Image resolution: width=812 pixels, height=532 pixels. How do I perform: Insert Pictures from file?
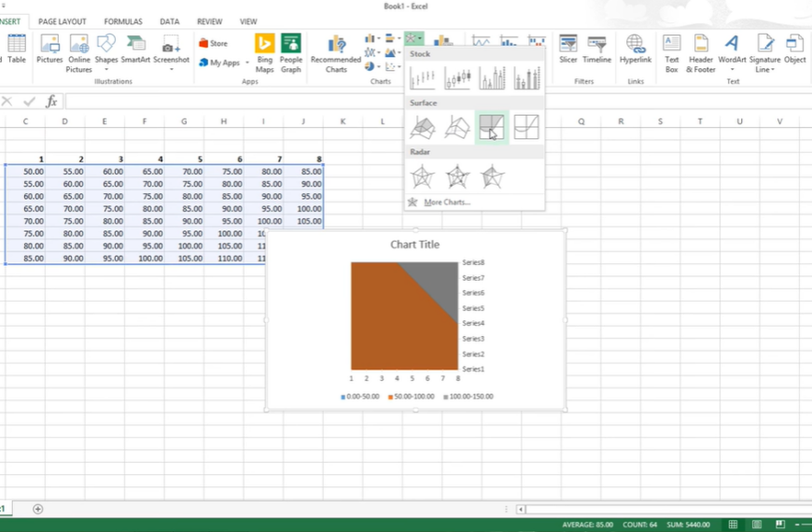49,49
